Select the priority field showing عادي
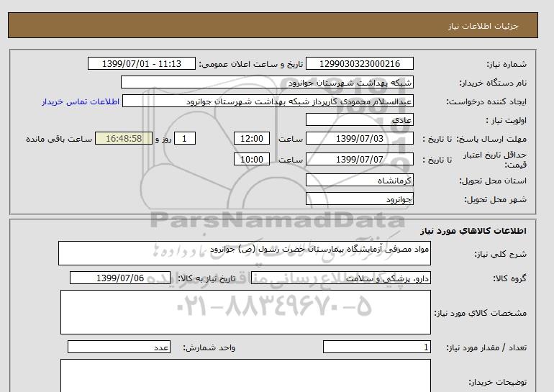The width and height of the screenshot is (554, 392). [x=359, y=120]
